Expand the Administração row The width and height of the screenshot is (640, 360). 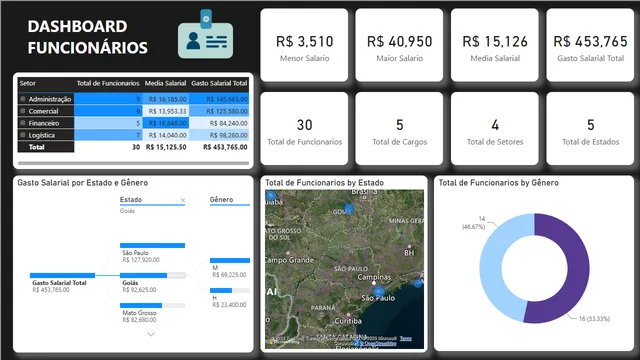pos(23,99)
